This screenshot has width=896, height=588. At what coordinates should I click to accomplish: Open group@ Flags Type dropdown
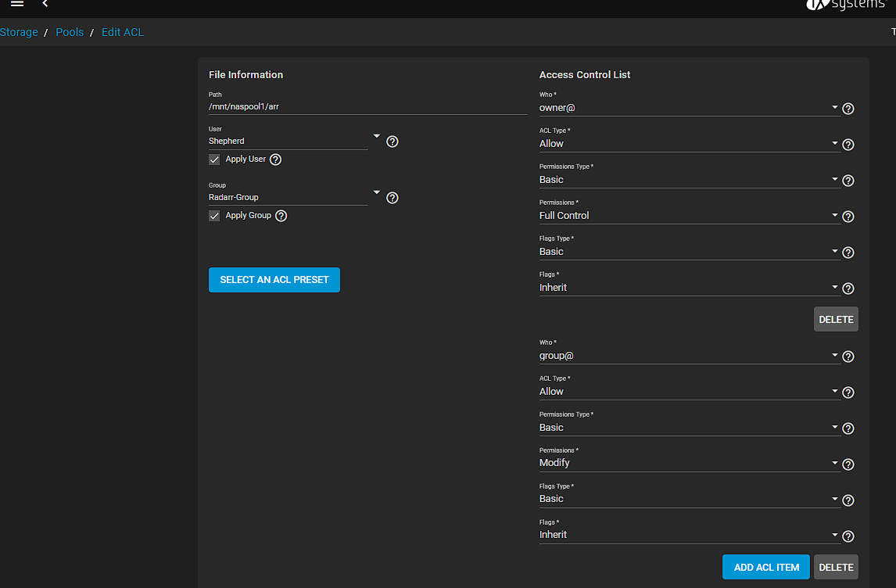(x=689, y=500)
